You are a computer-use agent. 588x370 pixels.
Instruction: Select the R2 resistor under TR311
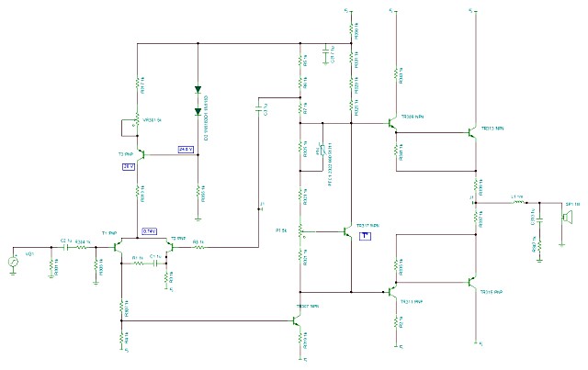point(396,321)
